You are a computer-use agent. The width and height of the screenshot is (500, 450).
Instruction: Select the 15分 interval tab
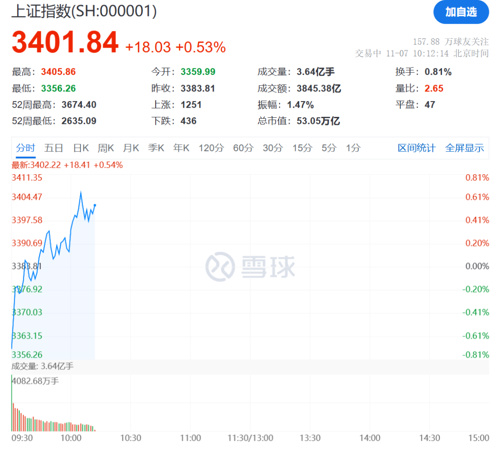pos(302,148)
